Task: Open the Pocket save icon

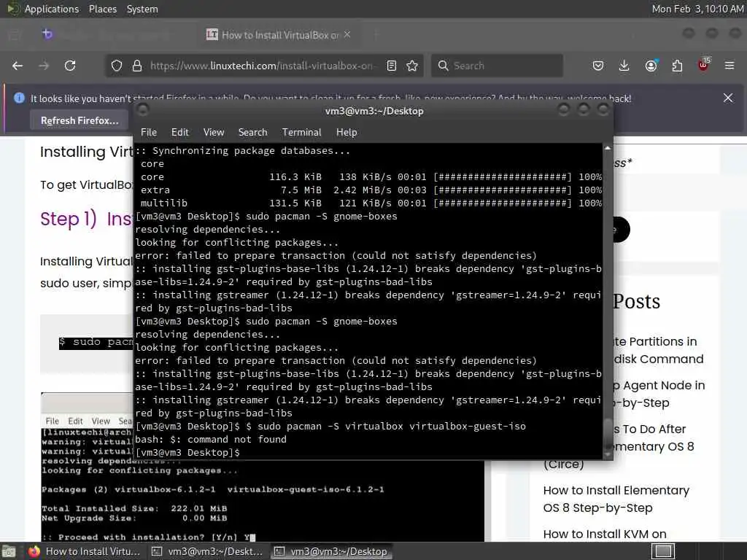Action: point(598,66)
